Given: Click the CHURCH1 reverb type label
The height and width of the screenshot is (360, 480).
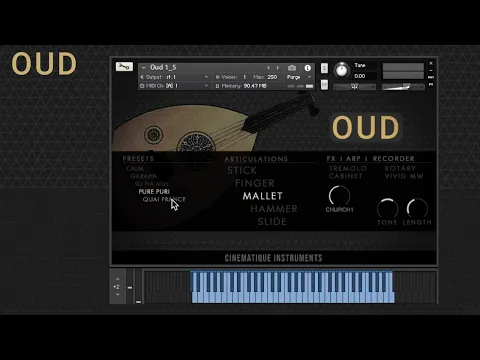Looking at the screenshot, I should click(339, 210).
